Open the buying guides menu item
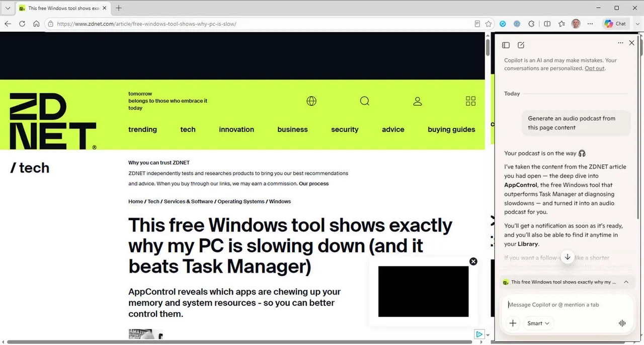Image resolution: width=644 pixels, height=345 pixels. click(x=451, y=129)
